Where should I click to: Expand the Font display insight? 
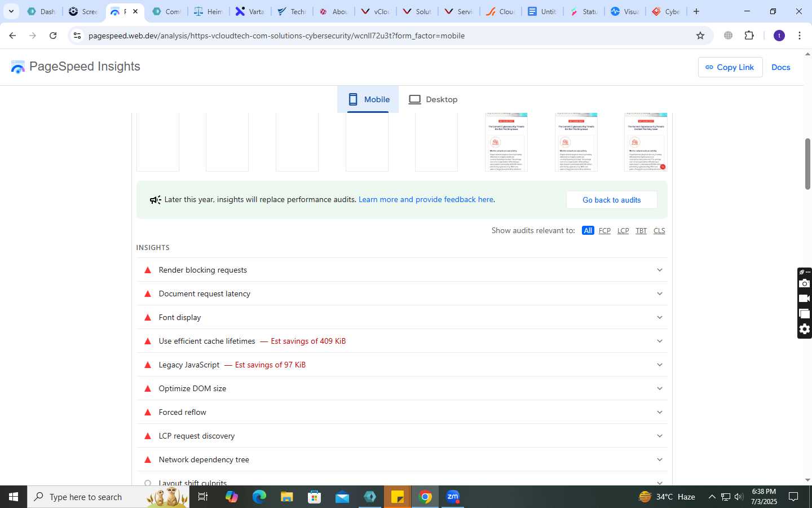click(401, 317)
